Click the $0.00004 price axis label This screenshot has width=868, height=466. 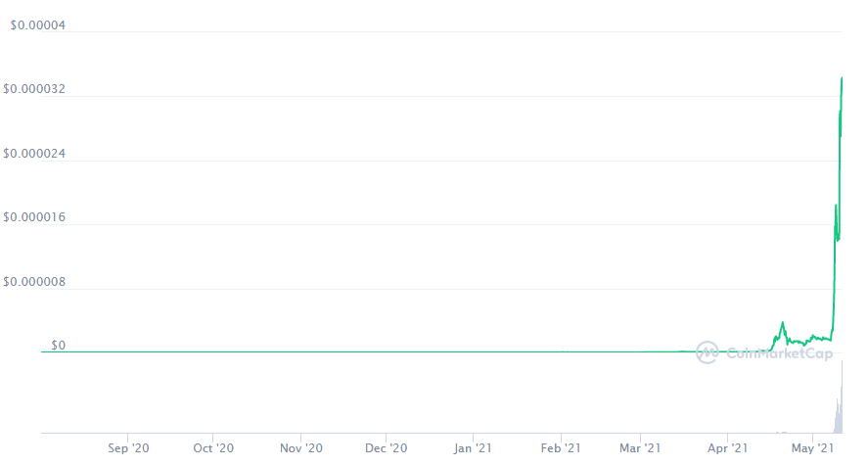click(x=37, y=25)
